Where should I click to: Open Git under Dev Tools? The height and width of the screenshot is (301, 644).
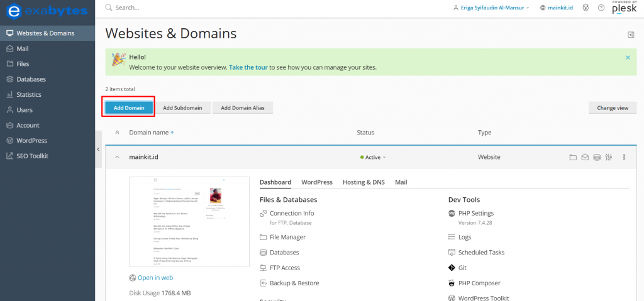462,268
